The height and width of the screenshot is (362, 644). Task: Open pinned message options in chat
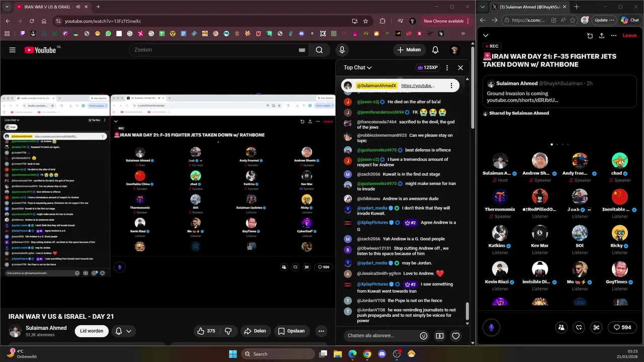(451, 85)
